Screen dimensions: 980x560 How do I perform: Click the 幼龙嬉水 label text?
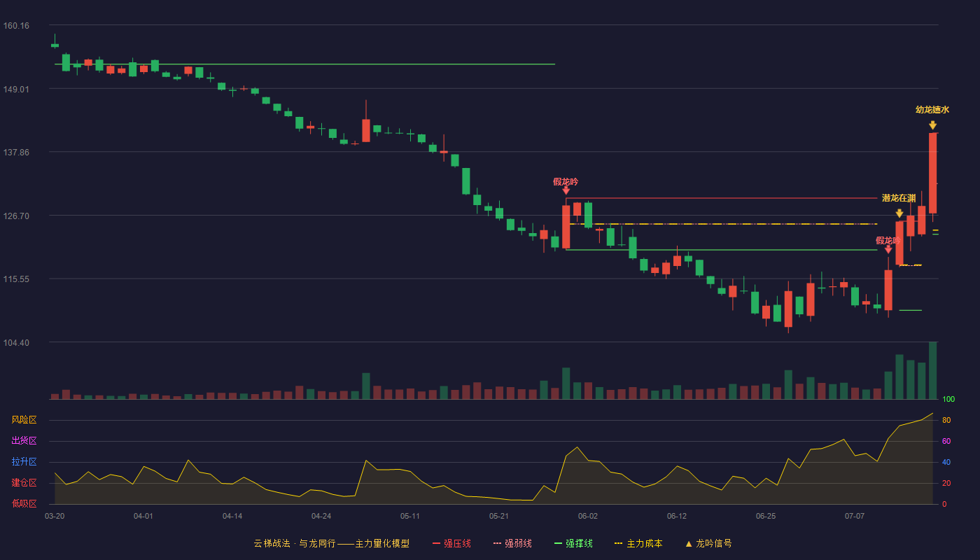(x=932, y=110)
